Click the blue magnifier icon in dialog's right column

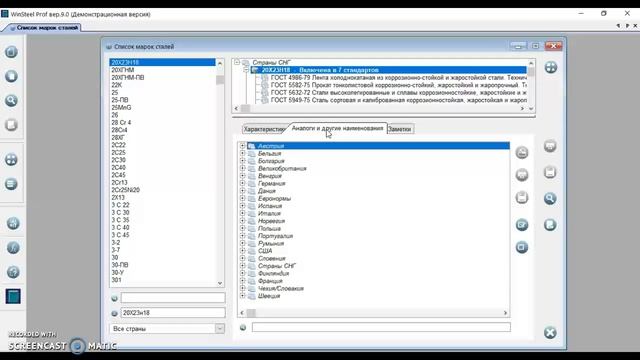pos(550,199)
